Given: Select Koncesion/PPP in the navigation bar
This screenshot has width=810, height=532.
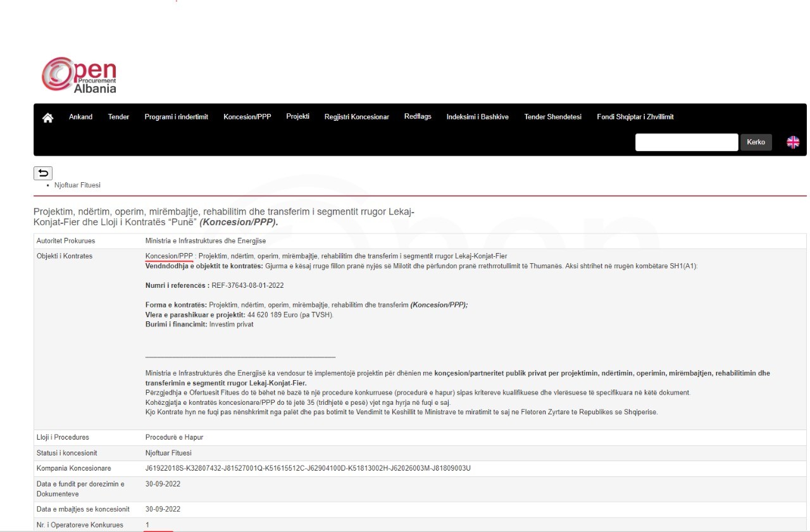Looking at the screenshot, I should (x=247, y=117).
